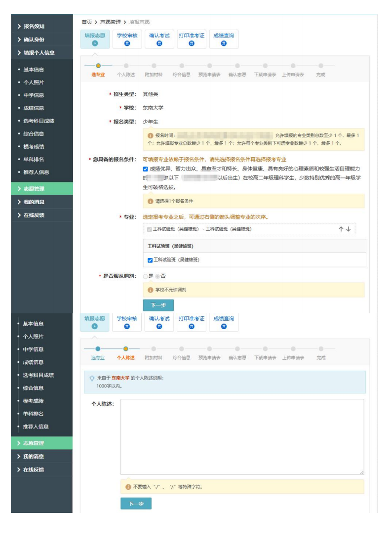Switch to 确认考试 tab in lower screenshot
Screen dimensions: 392x555
pyautogui.click(x=159, y=322)
